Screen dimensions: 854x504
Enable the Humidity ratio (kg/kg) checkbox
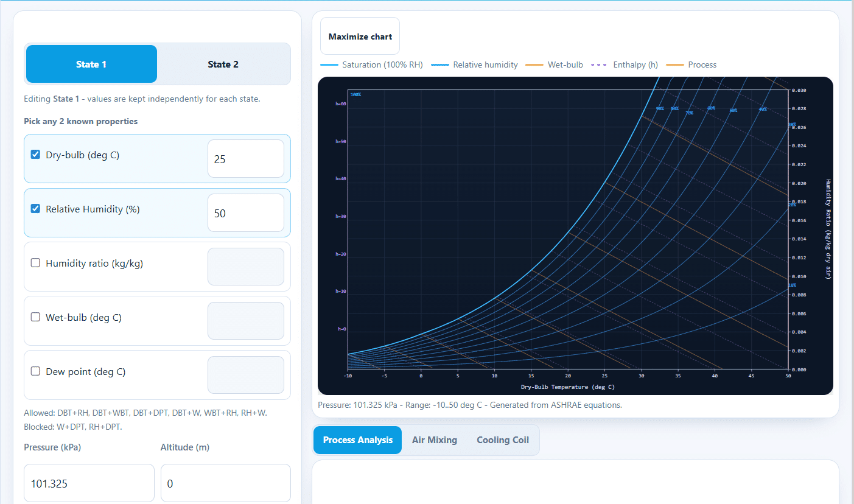35,263
